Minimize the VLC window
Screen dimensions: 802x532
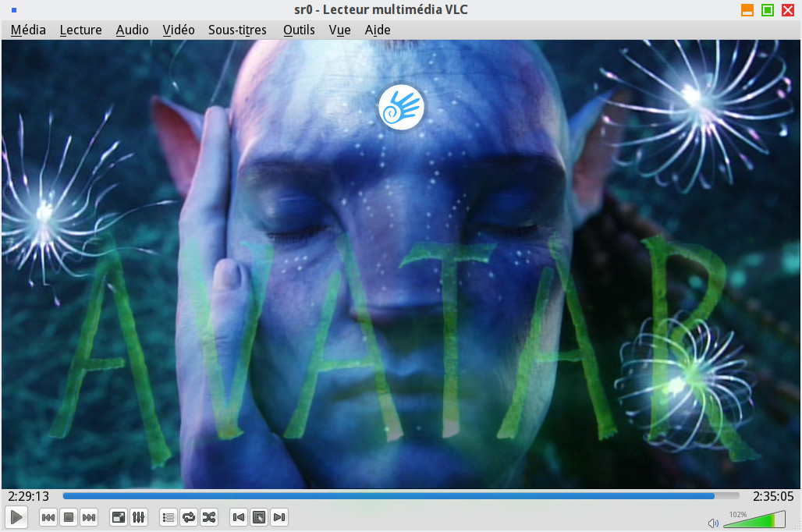click(747, 9)
